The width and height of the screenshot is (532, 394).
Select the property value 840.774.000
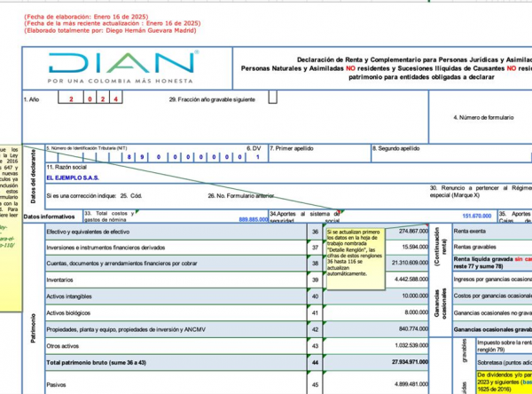click(413, 329)
